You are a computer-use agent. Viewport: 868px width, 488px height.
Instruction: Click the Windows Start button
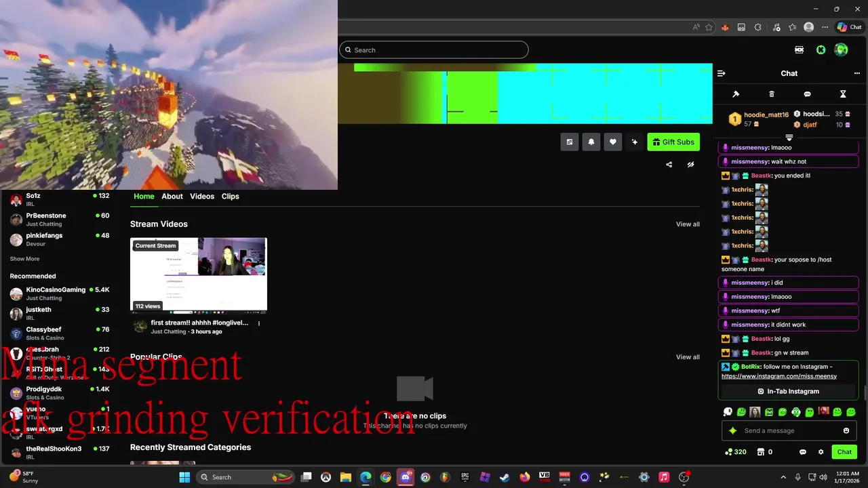tap(184, 477)
